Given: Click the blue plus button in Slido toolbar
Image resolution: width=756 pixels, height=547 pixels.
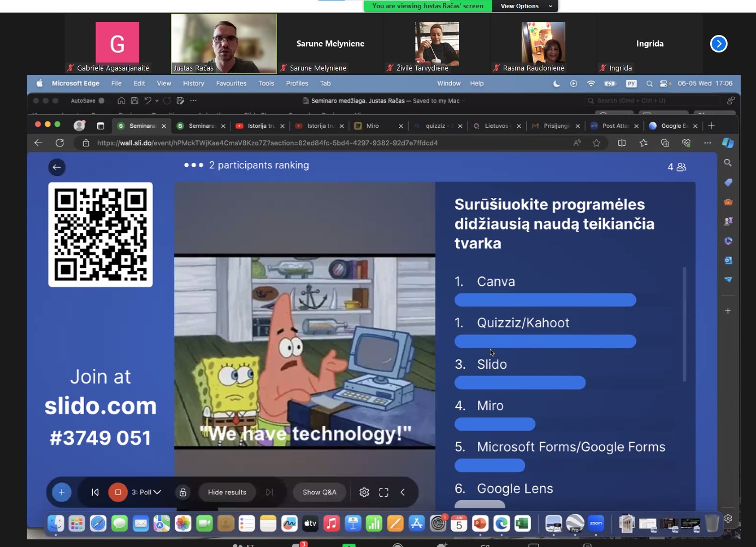Looking at the screenshot, I should [x=62, y=492].
